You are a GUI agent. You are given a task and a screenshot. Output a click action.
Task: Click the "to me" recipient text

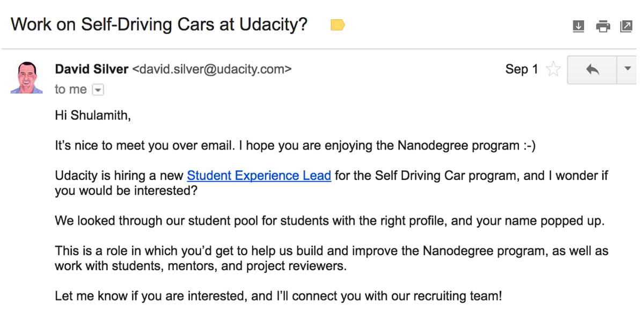(x=70, y=90)
